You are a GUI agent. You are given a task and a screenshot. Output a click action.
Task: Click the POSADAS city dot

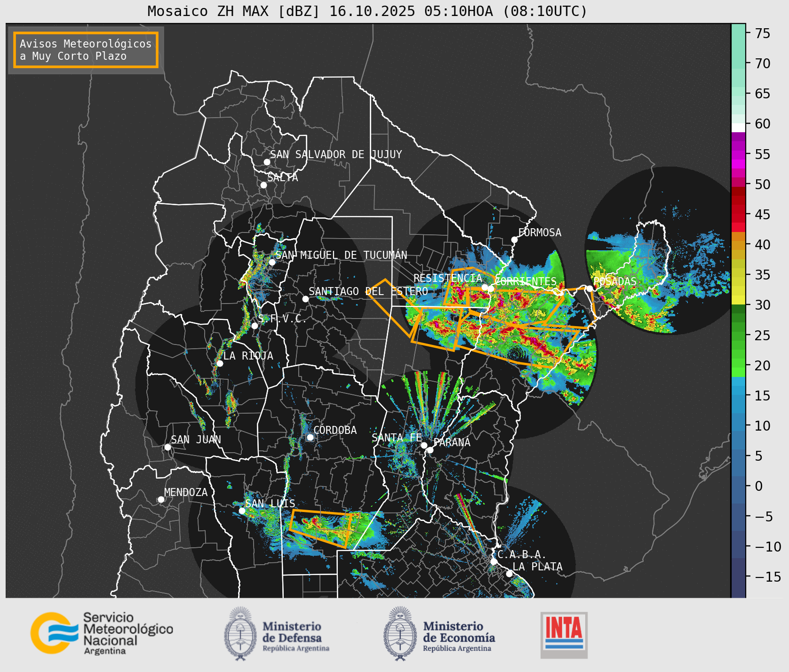pyautogui.click(x=590, y=288)
